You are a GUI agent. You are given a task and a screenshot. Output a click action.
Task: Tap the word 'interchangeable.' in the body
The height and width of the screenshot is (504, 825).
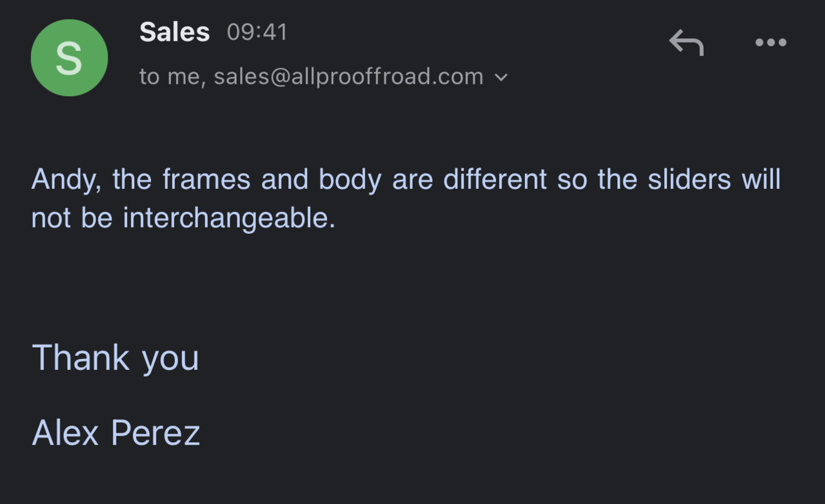click(230, 218)
